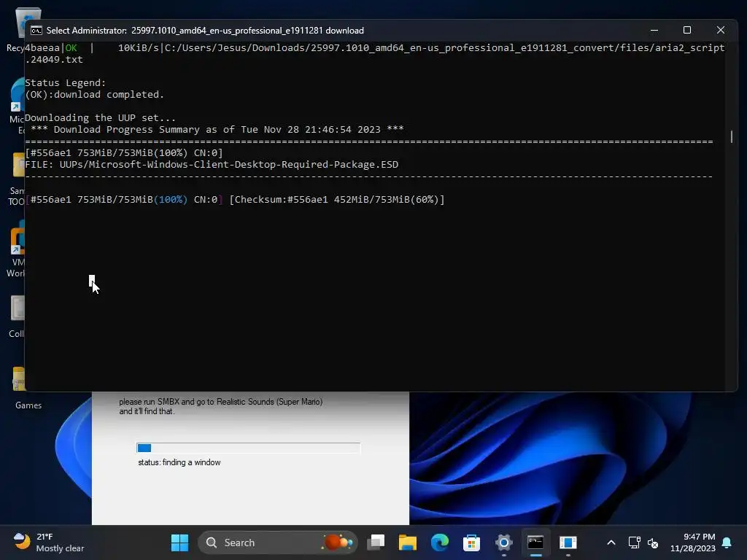Click the 'please run SMBX' message text
747x560 pixels.
click(x=220, y=406)
